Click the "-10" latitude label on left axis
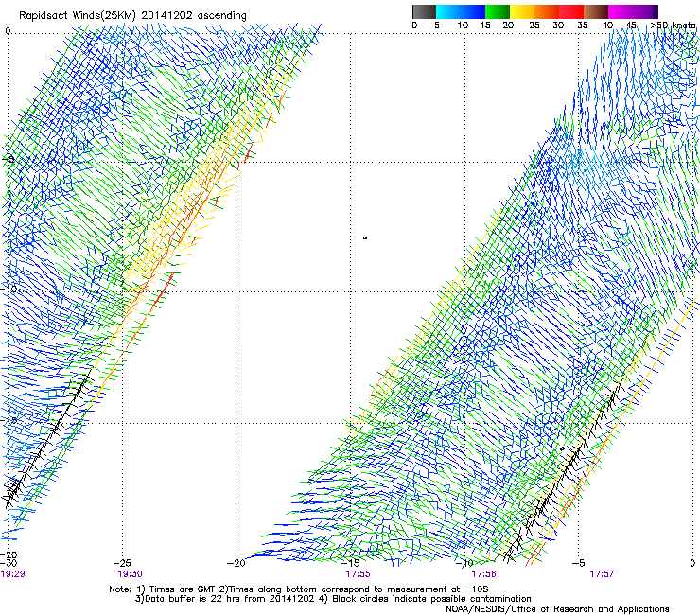The width and height of the screenshot is (700, 615). (x=9, y=289)
